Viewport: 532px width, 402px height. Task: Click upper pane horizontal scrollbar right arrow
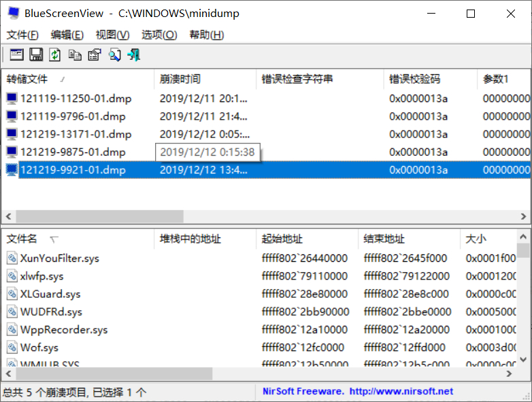pos(523,216)
